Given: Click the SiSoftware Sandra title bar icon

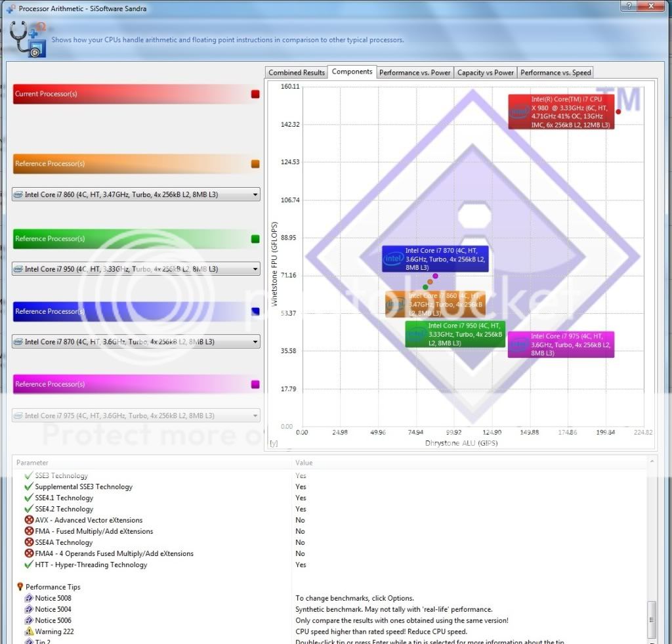Looking at the screenshot, I should click(10, 9).
